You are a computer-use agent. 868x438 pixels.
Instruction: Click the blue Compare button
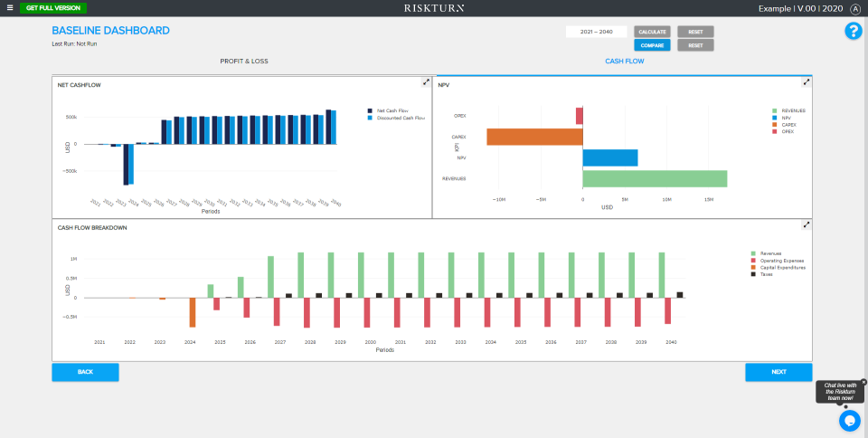point(652,45)
